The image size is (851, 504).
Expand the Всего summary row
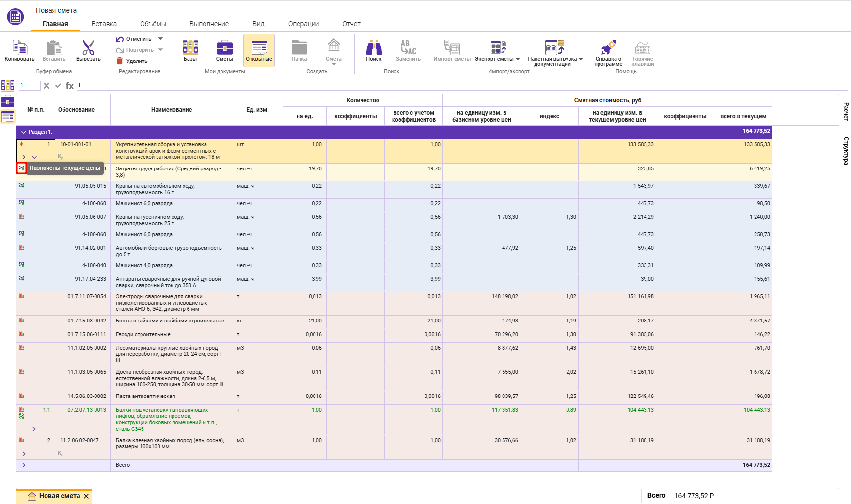[24, 465]
